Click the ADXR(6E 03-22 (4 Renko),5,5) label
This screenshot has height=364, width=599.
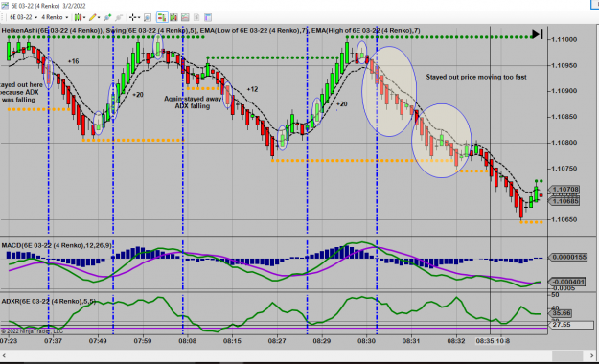pyautogui.click(x=49, y=302)
